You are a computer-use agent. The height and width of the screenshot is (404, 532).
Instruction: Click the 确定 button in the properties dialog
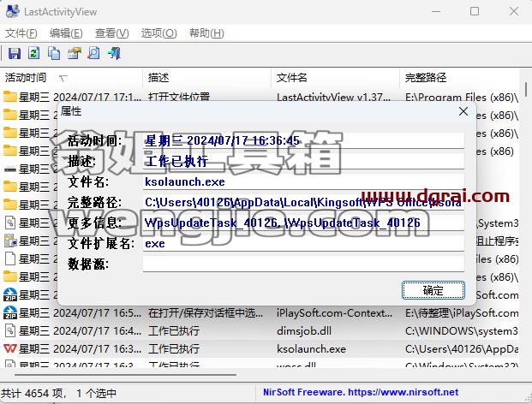click(x=433, y=290)
